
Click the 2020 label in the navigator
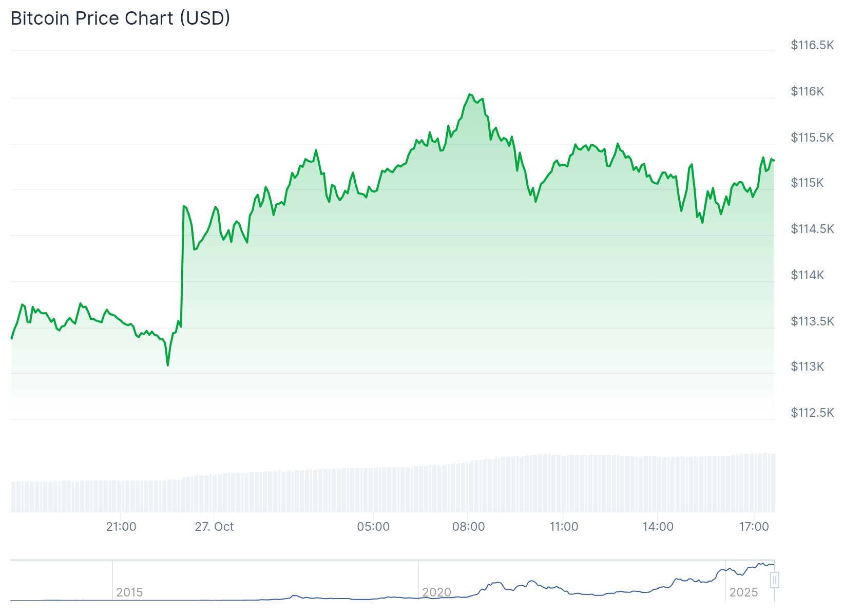[436, 592]
